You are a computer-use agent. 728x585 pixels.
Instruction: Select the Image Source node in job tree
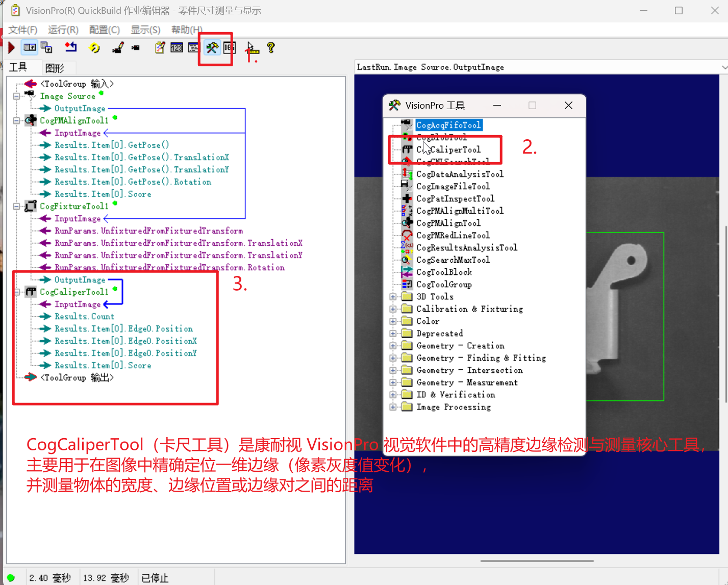(x=67, y=96)
